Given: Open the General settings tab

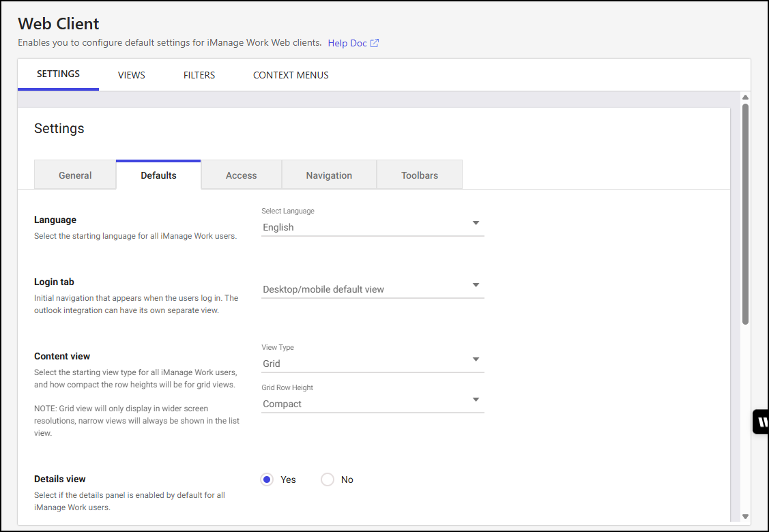Looking at the screenshot, I should point(75,175).
